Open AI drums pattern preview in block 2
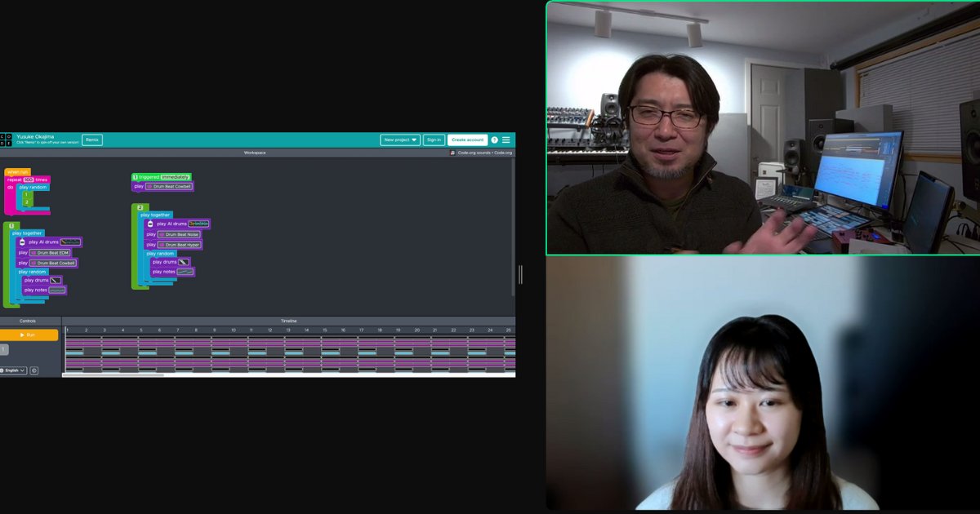This screenshot has width=980, height=514. coord(198,224)
